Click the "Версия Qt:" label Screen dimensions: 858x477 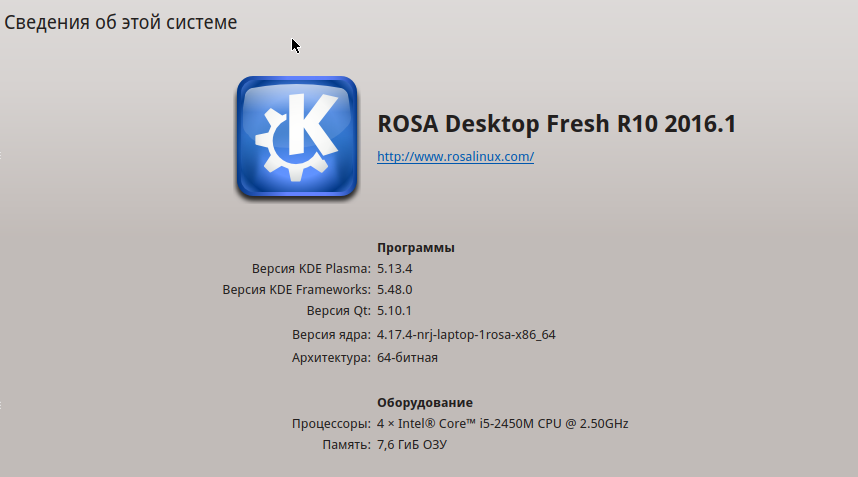point(339,311)
